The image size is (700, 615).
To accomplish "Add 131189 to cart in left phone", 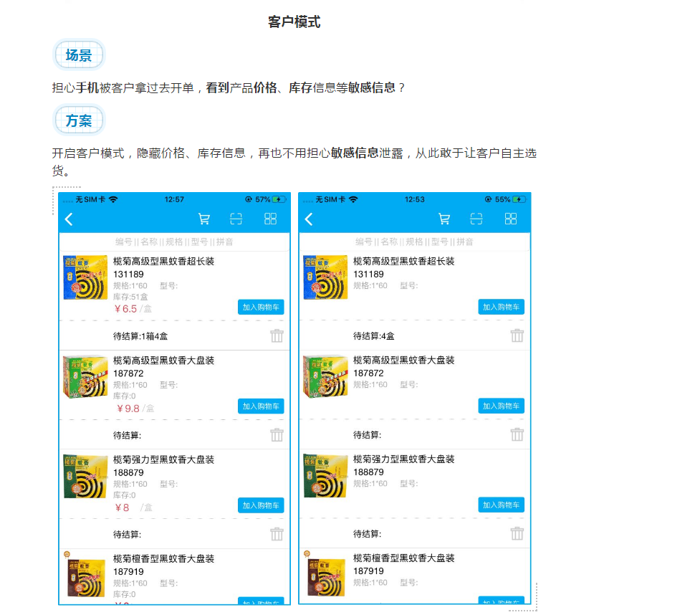I will (x=261, y=307).
